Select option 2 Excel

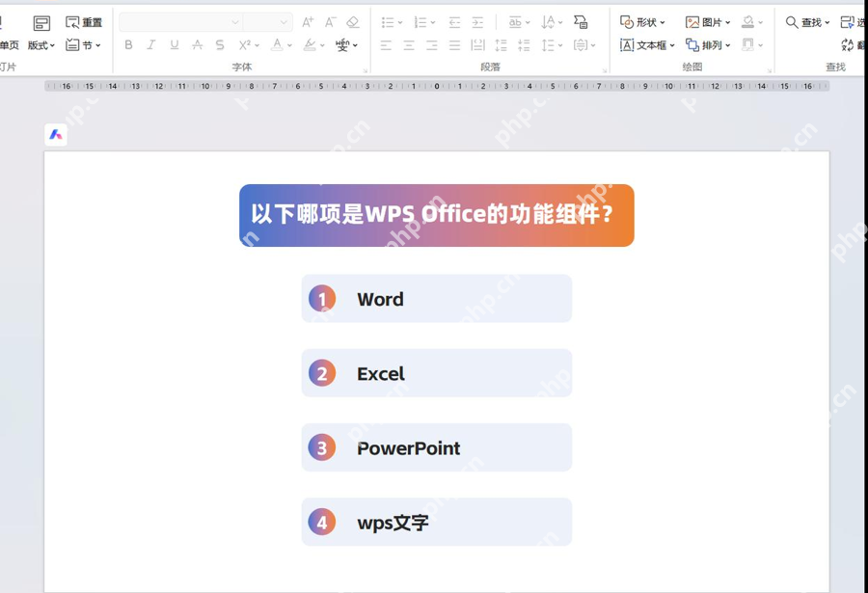pyautogui.click(x=437, y=373)
